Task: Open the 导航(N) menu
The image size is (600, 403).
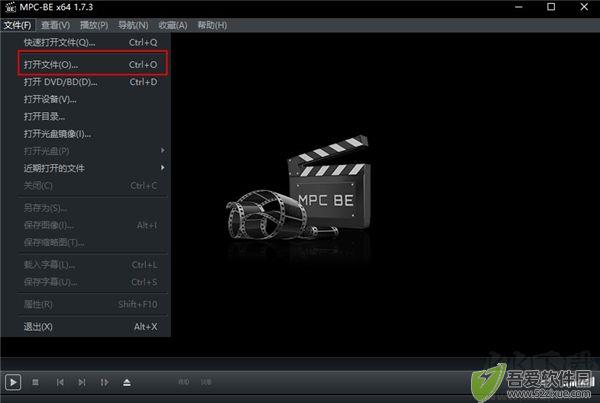Action: click(133, 25)
